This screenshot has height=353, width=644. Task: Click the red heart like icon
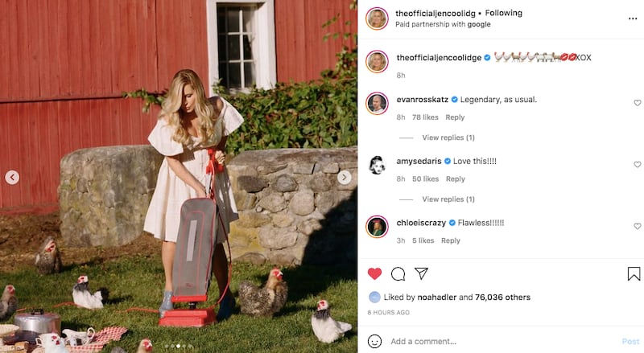(x=374, y=273)
